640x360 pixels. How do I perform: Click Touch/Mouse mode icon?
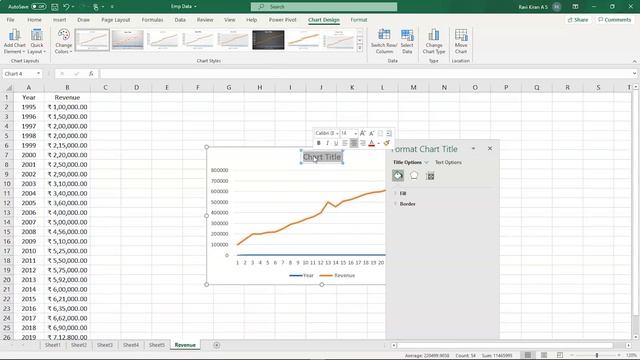(96, 7)
